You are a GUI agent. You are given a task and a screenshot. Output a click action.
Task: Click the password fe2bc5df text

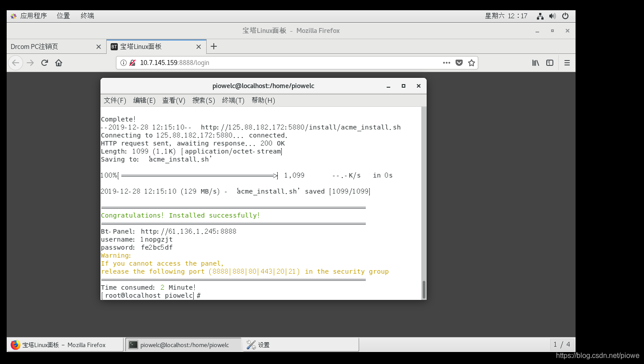pos(157,247)
